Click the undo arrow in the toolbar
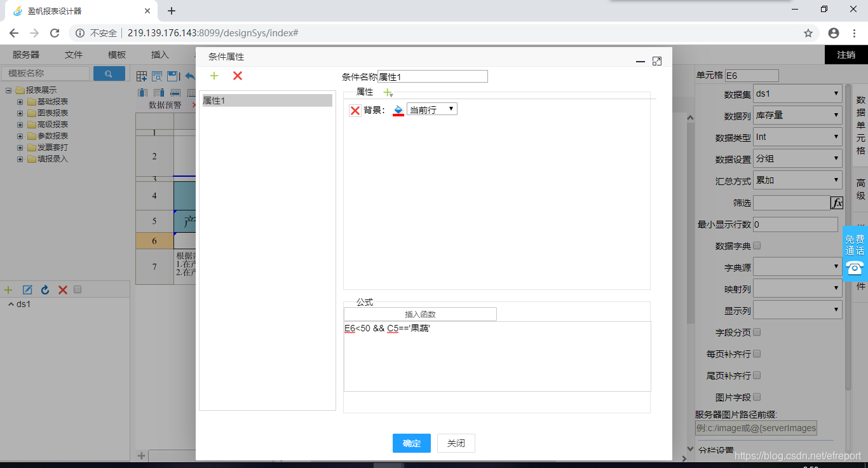Viewport: 868px width, 468px height. (x=189, y=76)
